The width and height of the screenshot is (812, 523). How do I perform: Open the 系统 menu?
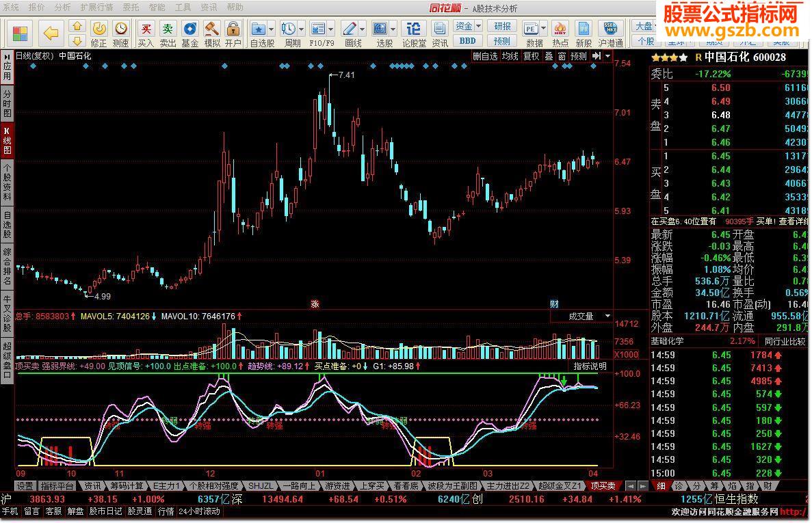click(x=10, y=8)
